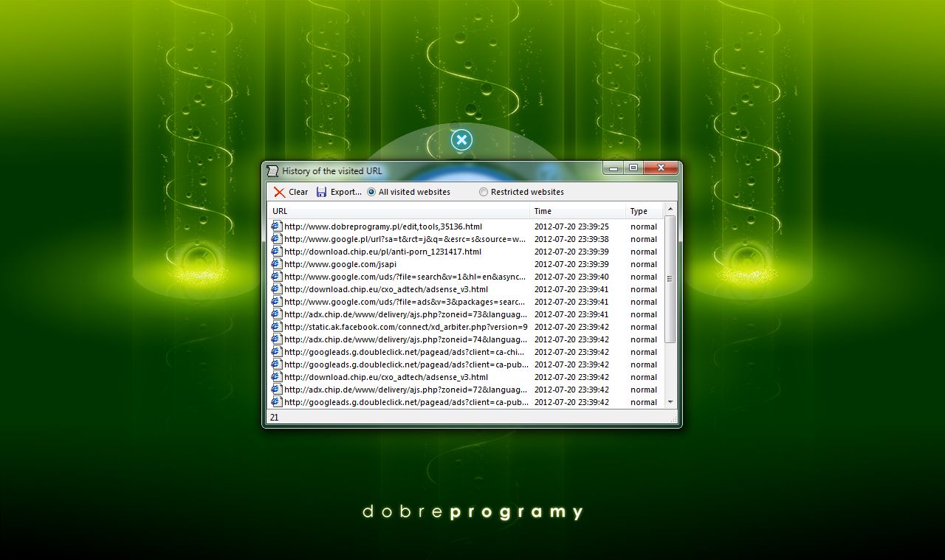The width and height of the screenshot is (945, 560).
Task: Click the page icon of the adx.chip.de zoneid=74 row
Action: [277, 339]
